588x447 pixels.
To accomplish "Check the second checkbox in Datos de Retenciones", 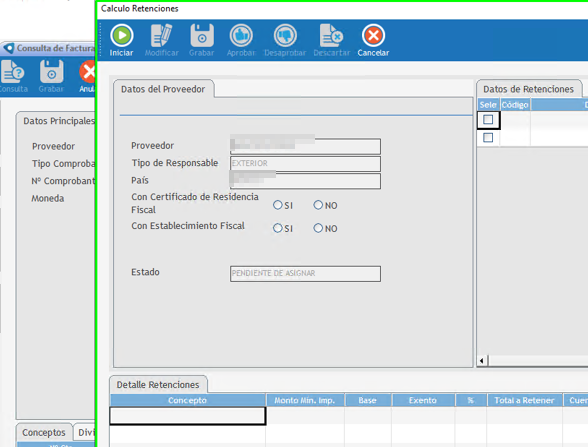I will [x=488, y=138].
